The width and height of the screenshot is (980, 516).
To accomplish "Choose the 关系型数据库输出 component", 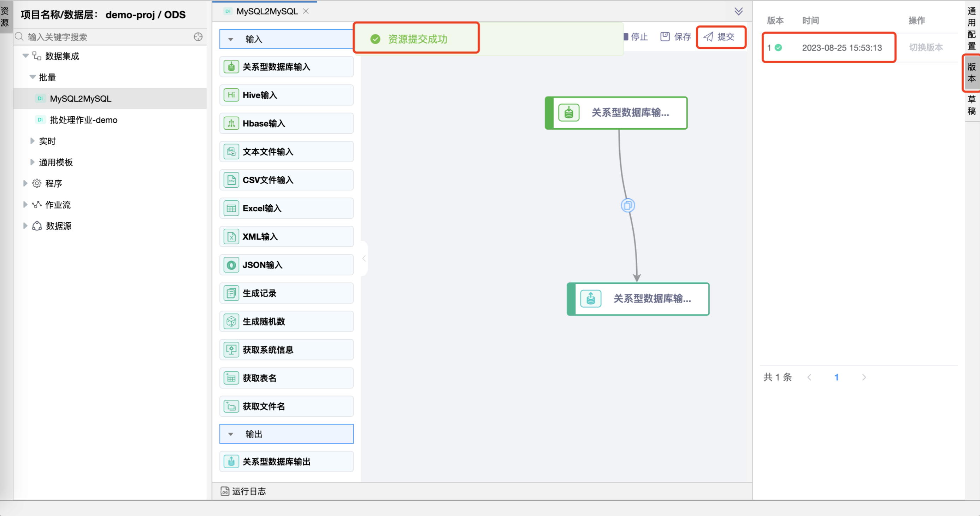I will click(286, 461).
